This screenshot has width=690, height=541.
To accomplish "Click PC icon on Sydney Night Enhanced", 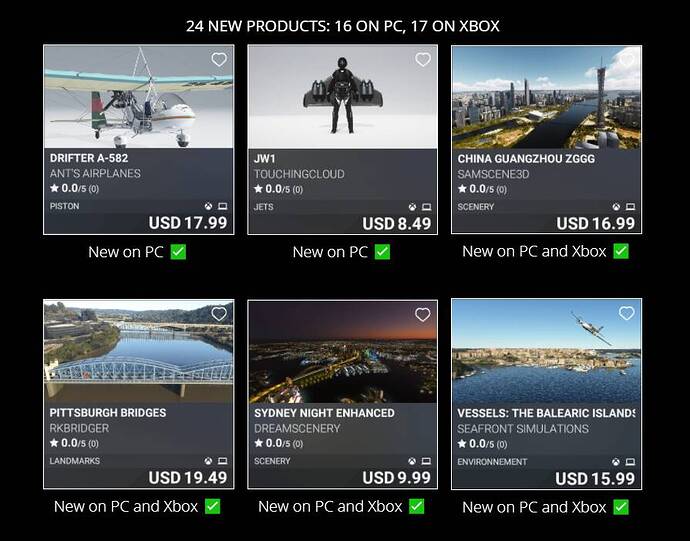I will [426, 461].
